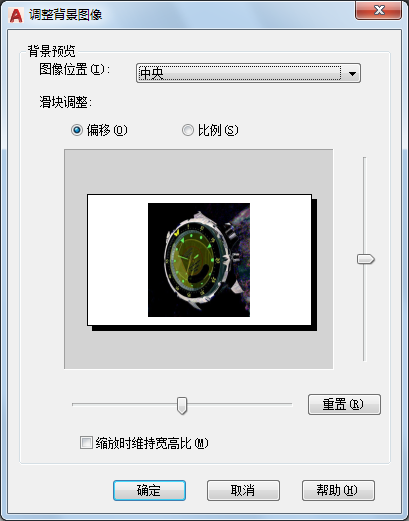409x521 pixels.
Task: Open the 图像位置 combo box showing 中央
Action: tap(248, 73)
